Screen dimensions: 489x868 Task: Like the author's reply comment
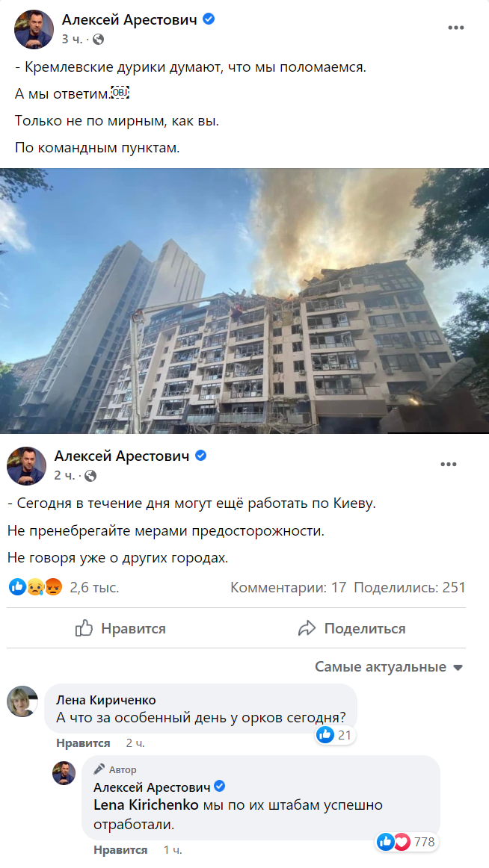(120, 850)
